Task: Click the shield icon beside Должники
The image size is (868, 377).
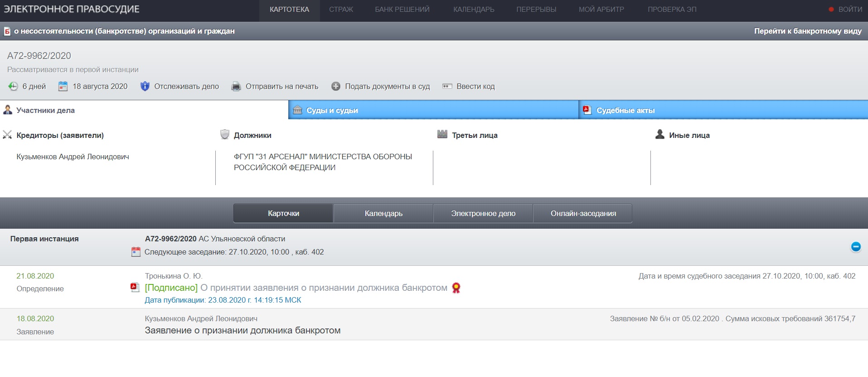Action: click(225, 134)
